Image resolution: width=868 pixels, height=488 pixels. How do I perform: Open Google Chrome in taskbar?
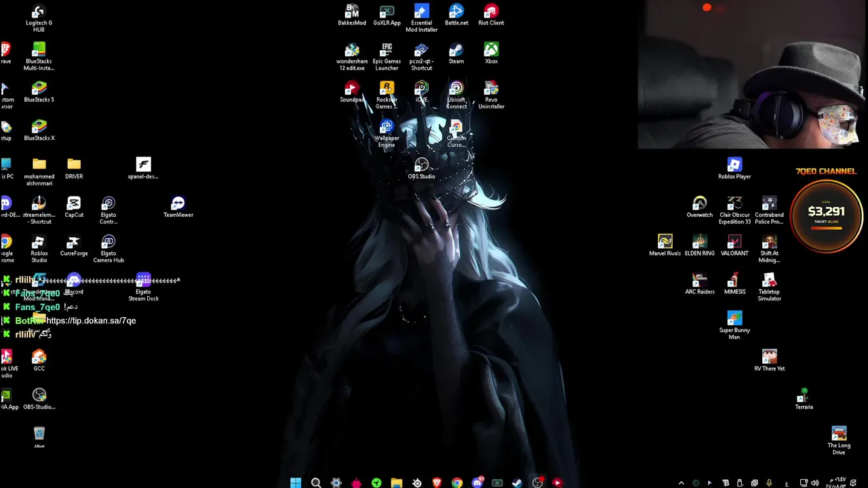tap(457, 483)
